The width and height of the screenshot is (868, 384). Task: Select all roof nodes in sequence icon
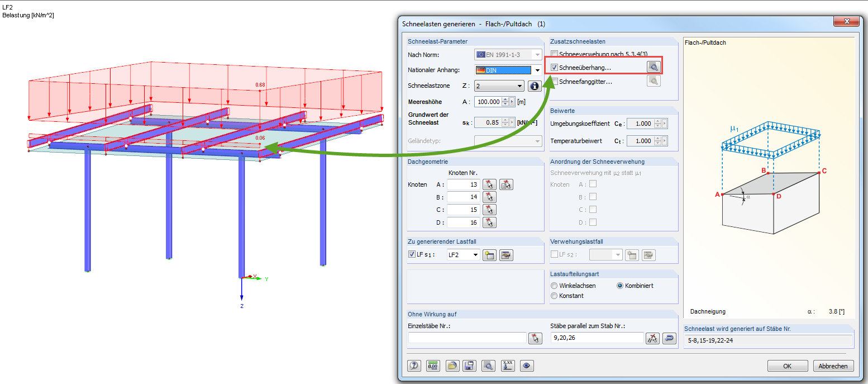[x=506, y=184]
